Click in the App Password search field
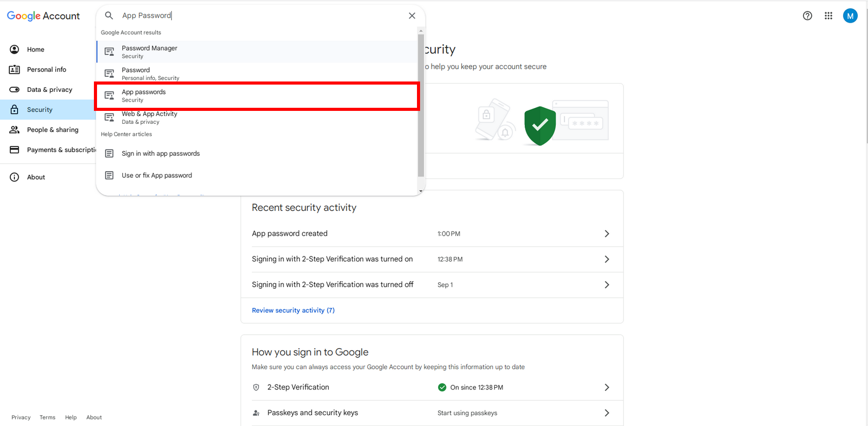 click(258, 15)
